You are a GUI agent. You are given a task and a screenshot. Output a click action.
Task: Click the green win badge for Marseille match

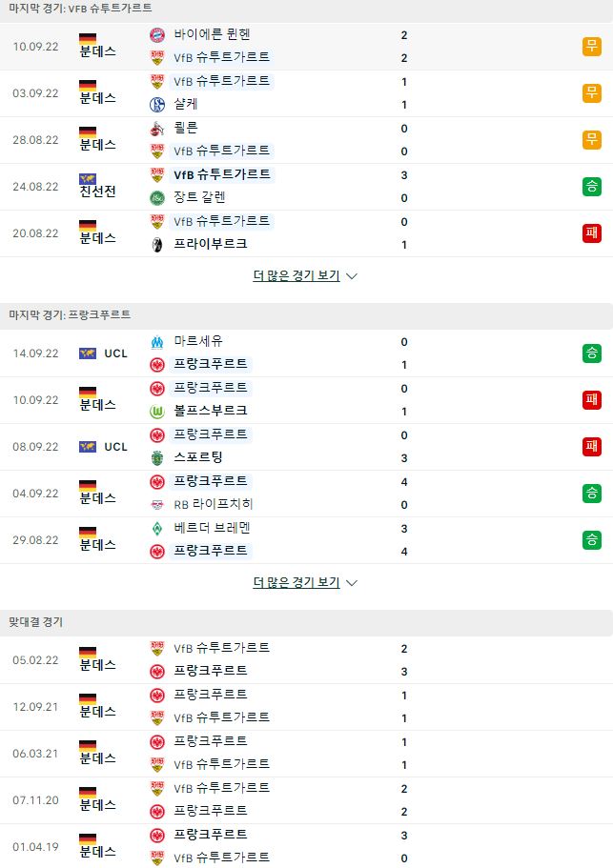point(591,353)
